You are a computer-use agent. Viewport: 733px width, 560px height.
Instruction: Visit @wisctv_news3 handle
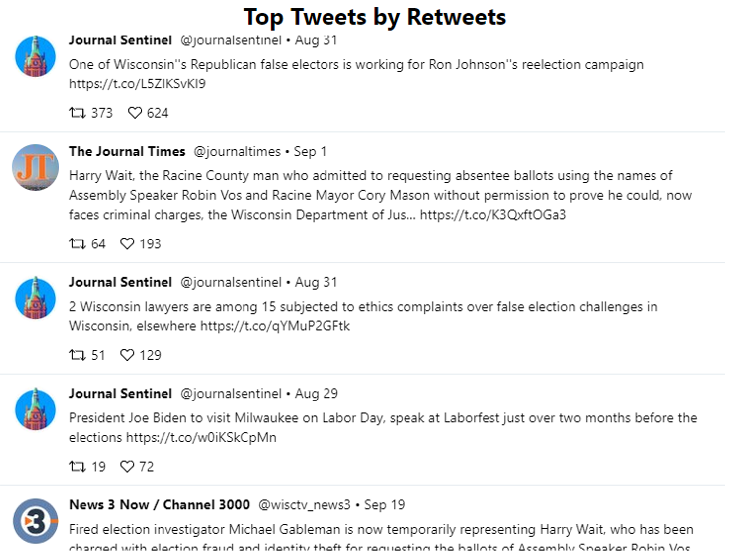point(305,505)
